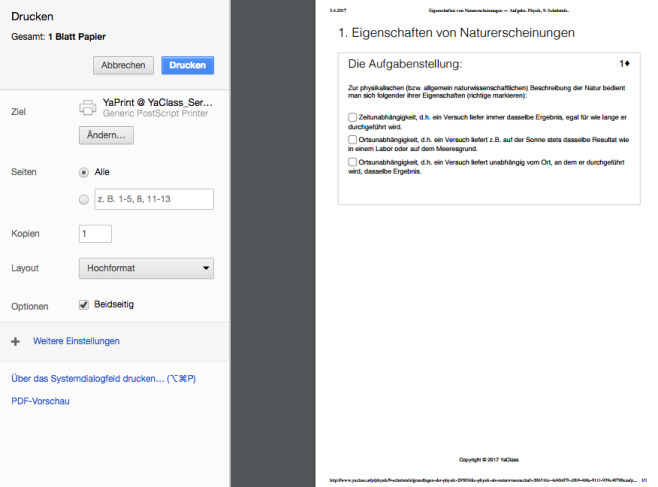Select the Alle pages radio button
This screenshot has width=658, height=487.
point(84,172)
